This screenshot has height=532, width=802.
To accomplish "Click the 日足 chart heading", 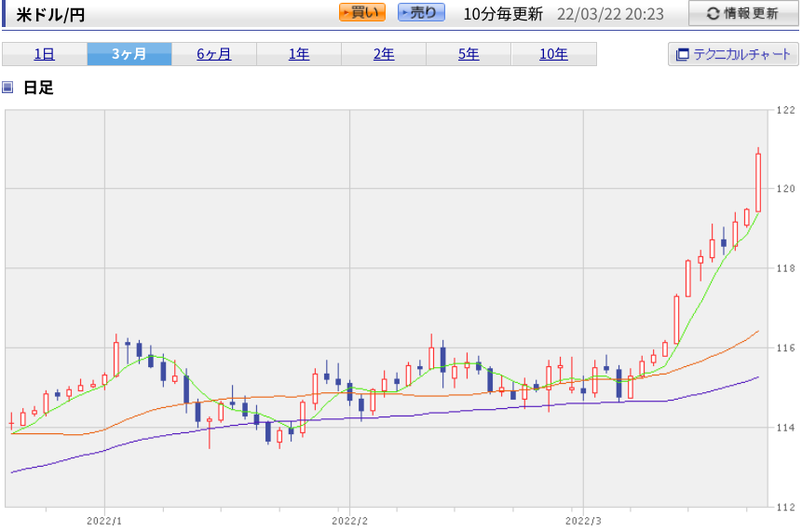I will [x=38, y=88].
